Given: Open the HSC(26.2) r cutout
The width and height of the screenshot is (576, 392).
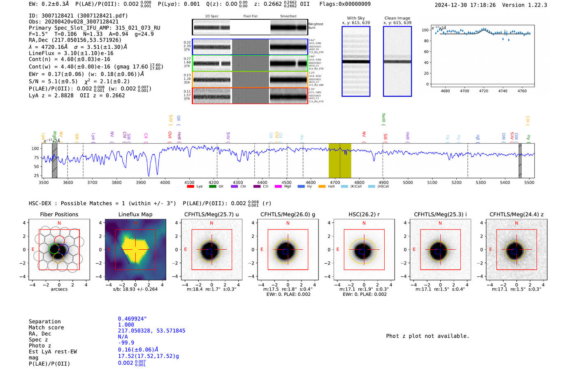Looking at the screenshot, I should click(x=364, y=250).
